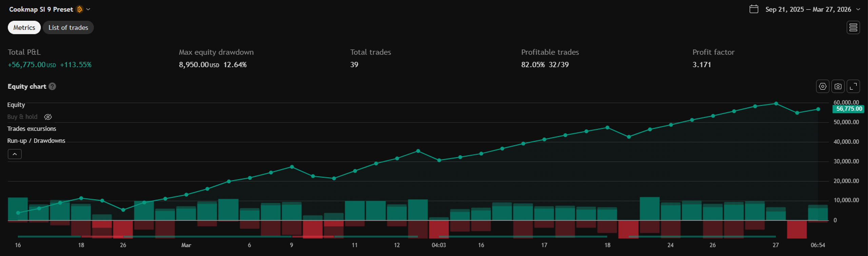
Task: Click the Mar label on the time axis
Action: tap(186, 245)
